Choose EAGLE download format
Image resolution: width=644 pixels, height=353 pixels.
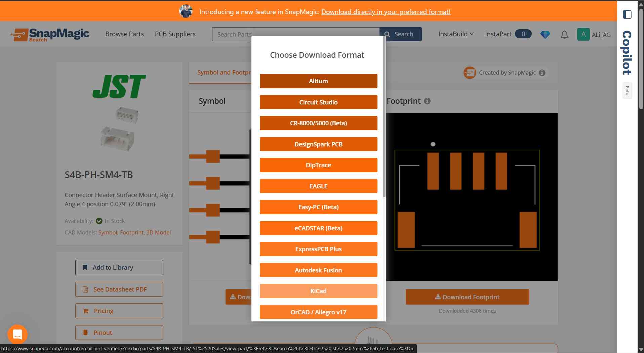[x=318, y=186]
